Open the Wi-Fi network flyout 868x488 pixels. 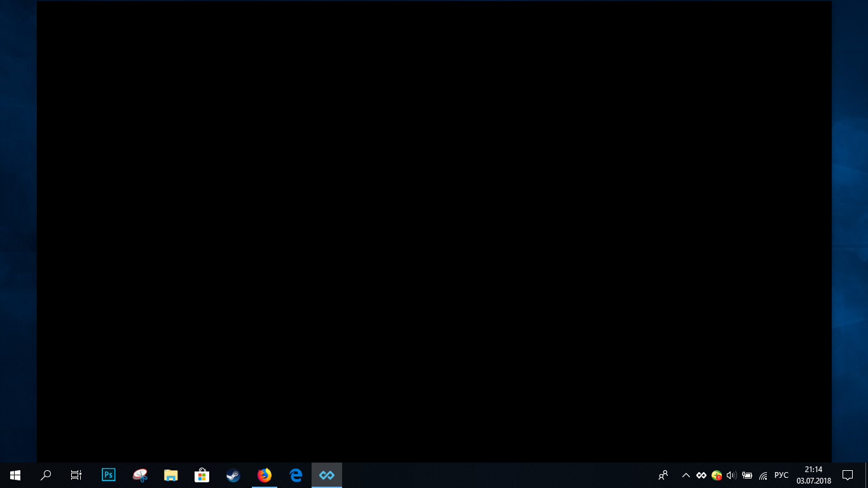[763, 475]
